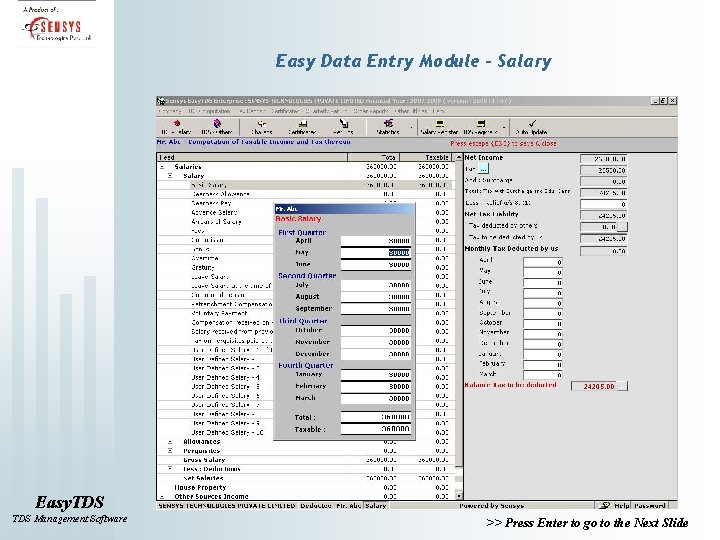Click the Total field in Basic Salary popup
Screen dimensions: 720x540
tap(376, 417)
